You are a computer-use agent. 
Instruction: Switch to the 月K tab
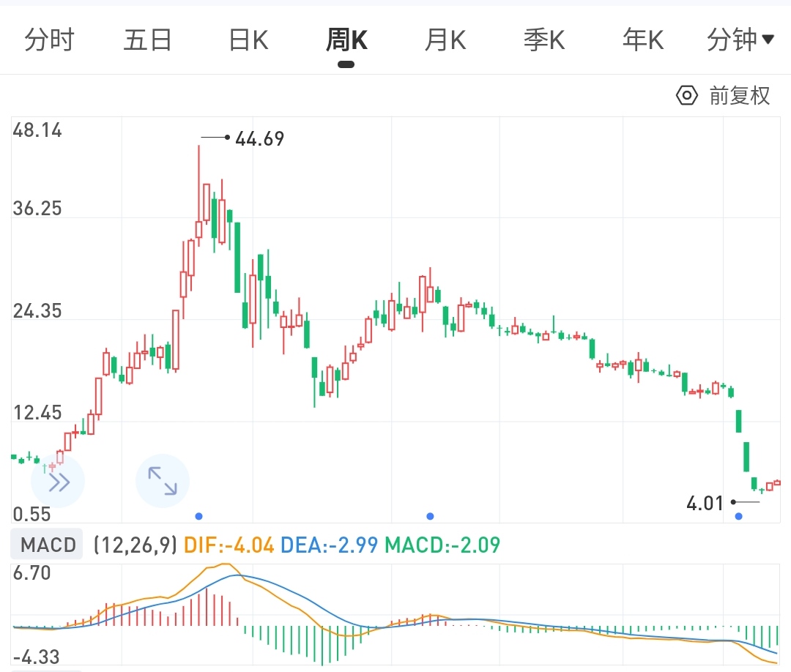coord(445,40)
